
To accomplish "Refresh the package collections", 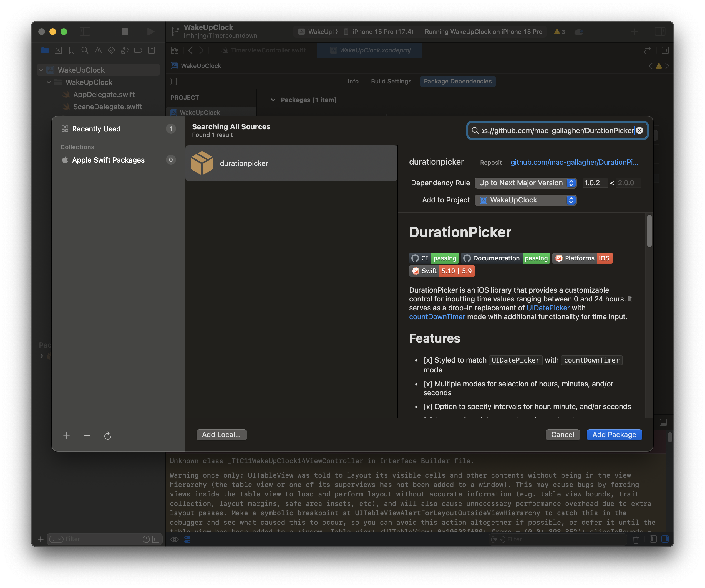I will (107, 435).
